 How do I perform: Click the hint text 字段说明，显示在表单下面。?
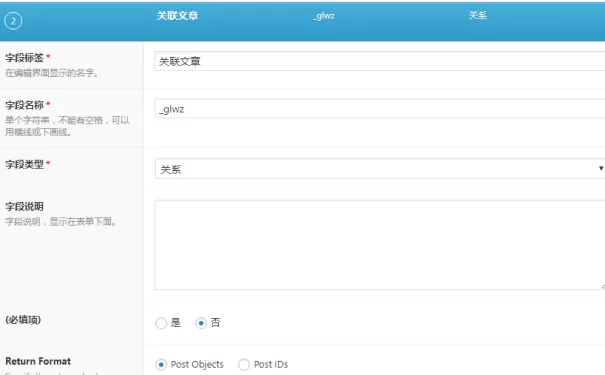(x=61, y=222)
